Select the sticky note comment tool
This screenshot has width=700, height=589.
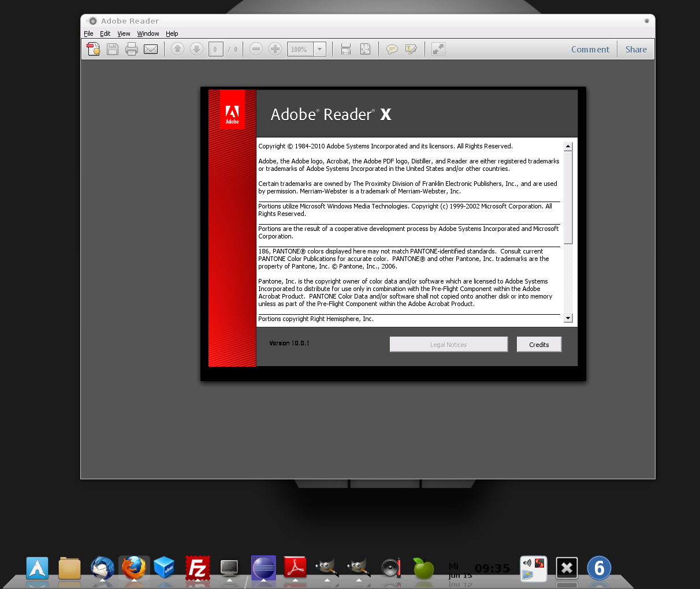pyautogui.click(x=393, y=49)
